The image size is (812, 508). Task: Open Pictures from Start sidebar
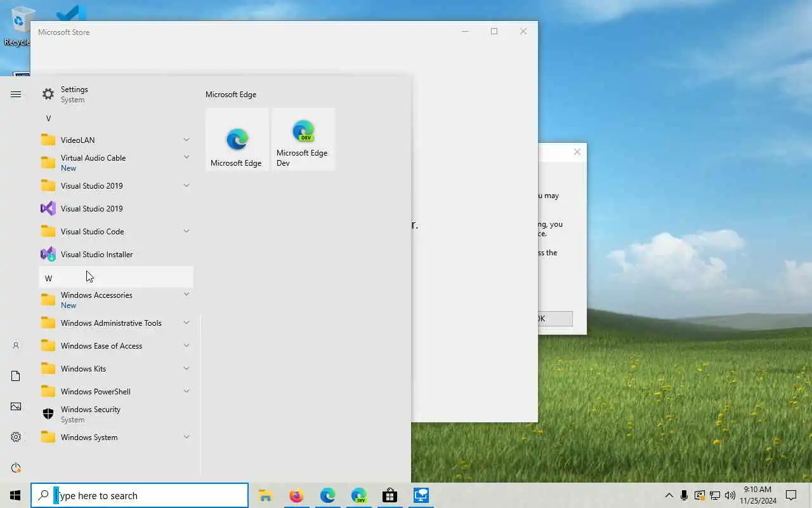pyautogui.click(x=16, y=406)
